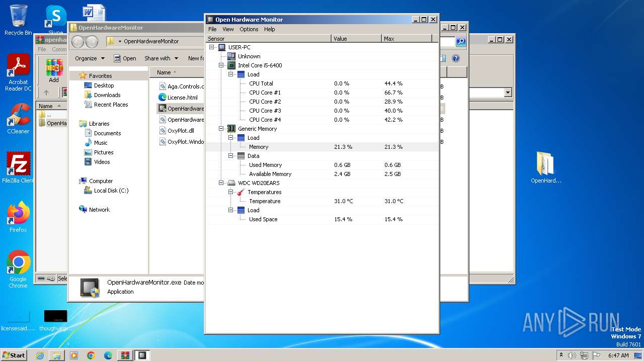Click the Intel Core i5-6400 CPU icon
This screenshot has height=362, width=644.
coord(231,65)
